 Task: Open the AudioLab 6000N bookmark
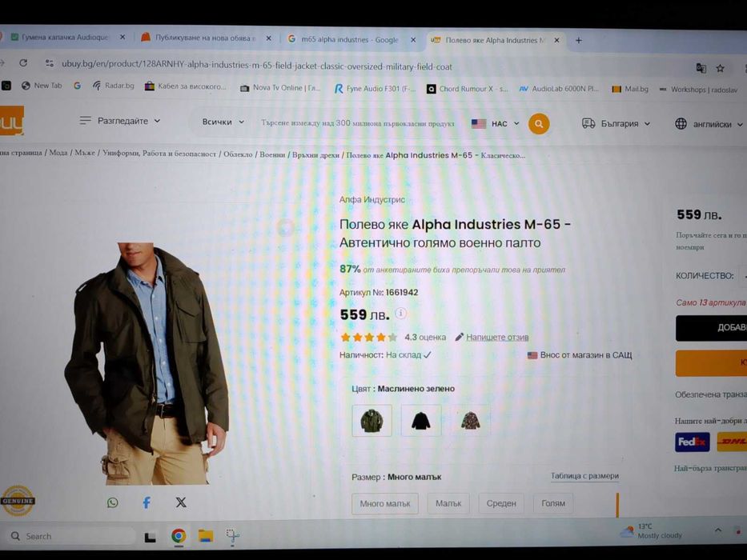559,89
